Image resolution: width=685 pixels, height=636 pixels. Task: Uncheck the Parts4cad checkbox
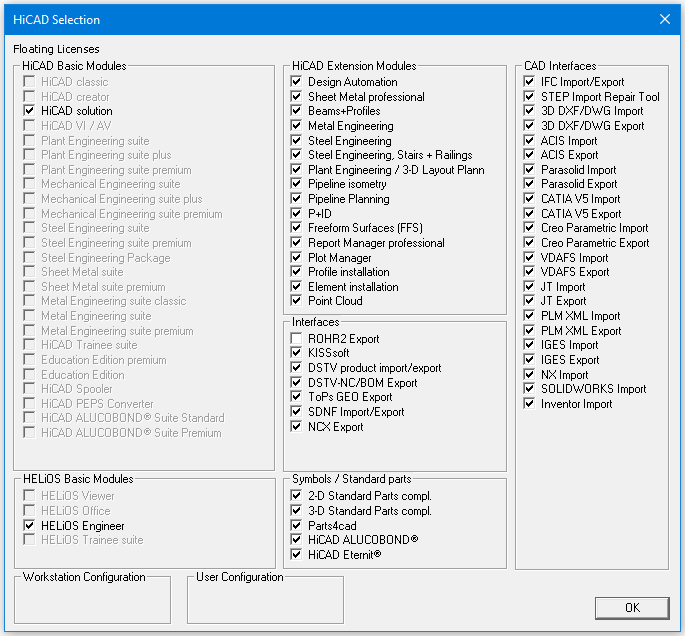[x=296, y=525]
